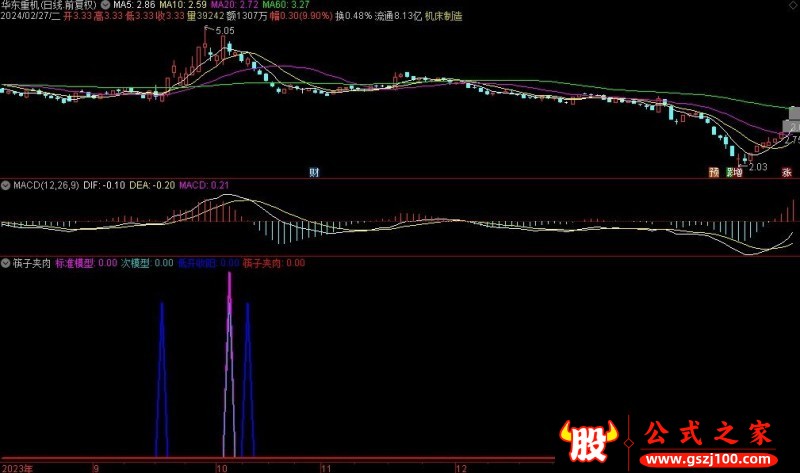Select the 次模型 indicator line label

134,263
